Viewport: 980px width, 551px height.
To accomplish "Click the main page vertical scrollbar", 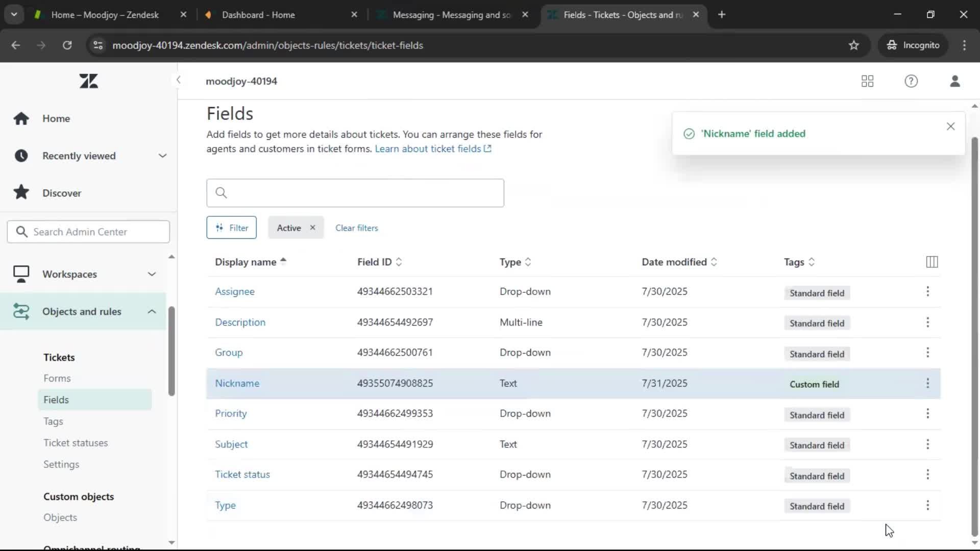I will pyautogui.click(x=974, y=337).
